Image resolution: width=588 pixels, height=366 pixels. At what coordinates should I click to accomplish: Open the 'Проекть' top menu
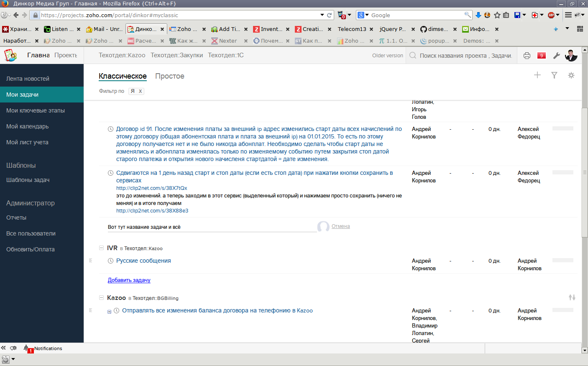coord(66,55)
